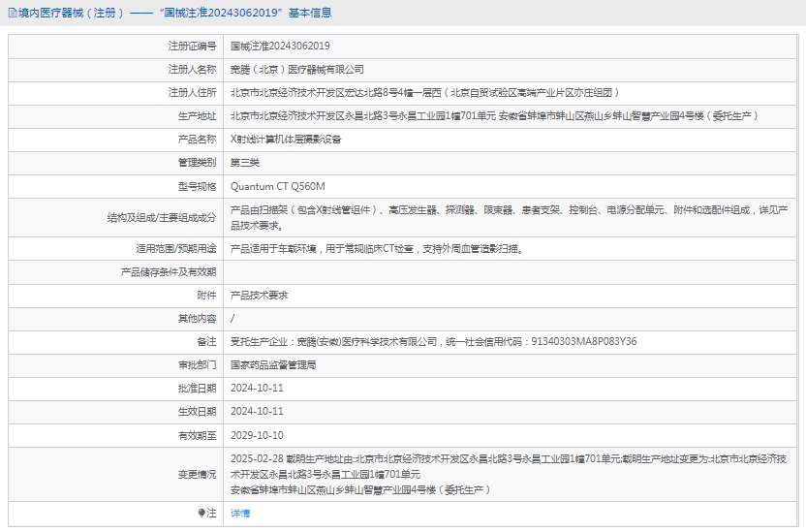Click the 备注 text with 受托生产企业
Viewport: 806px width, 532px height.
433,342
